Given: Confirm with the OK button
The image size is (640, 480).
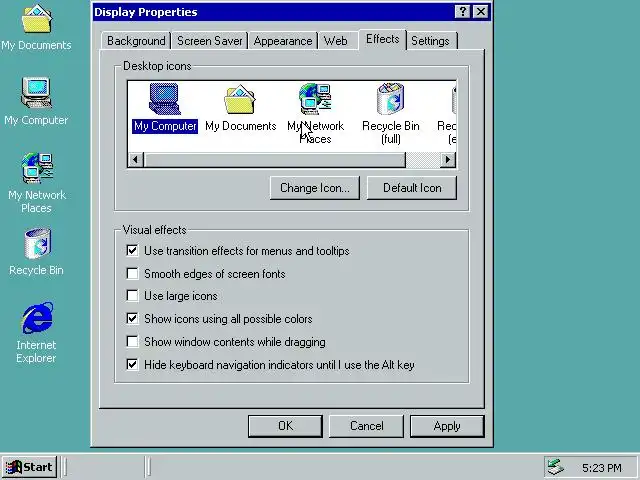Looking at the screenshot, I should click(x=285, y=426).
